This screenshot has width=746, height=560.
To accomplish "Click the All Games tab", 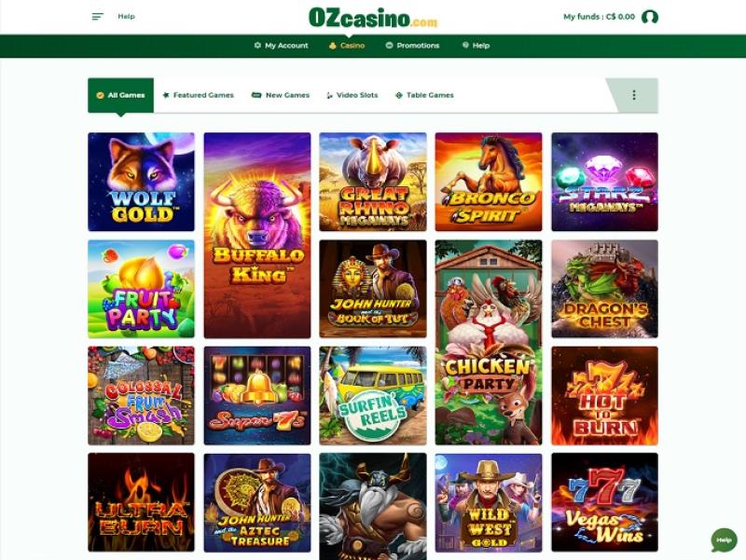I will (121, 95).
